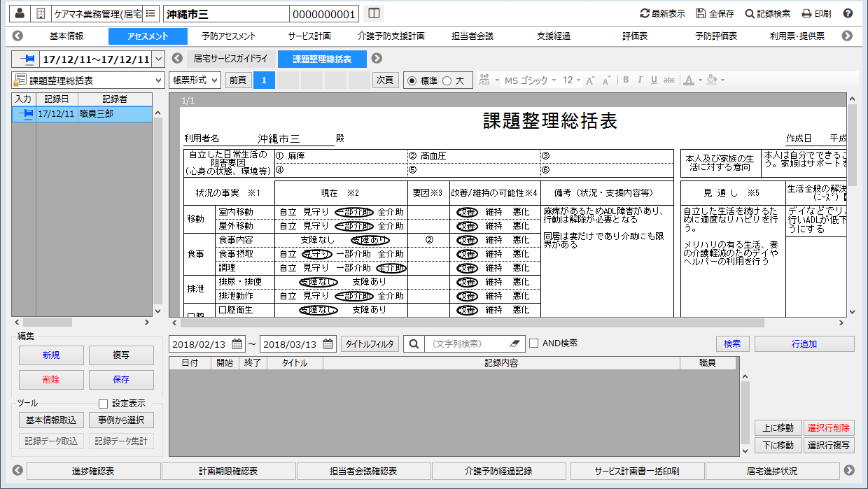Open the 課題整理総括表 form selector dropdown
The image size is (868, 489).
point(157,80)
